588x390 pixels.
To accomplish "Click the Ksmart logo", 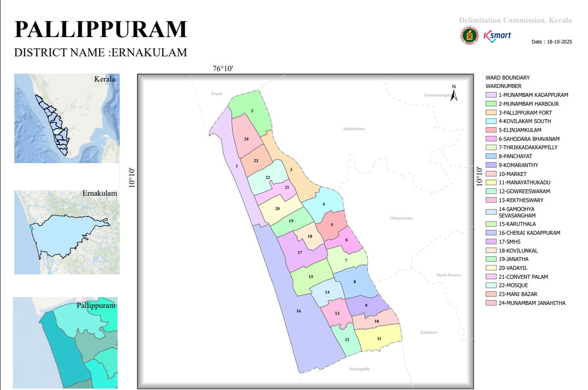I will [x=497, y=37].
